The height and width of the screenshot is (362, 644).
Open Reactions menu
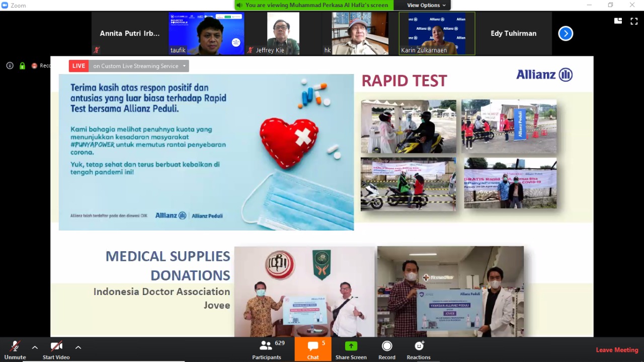419,350
